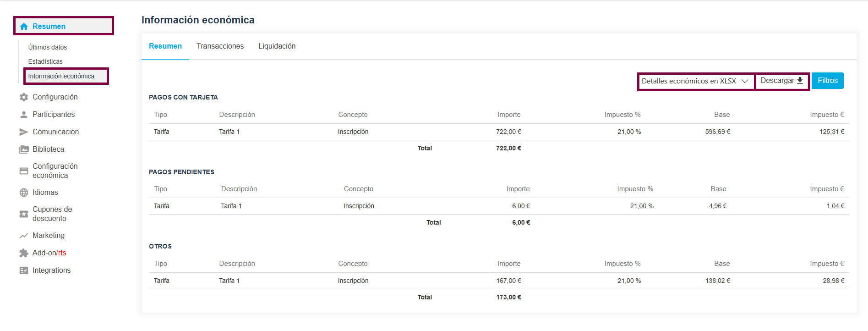Click the home icon beside Resumen
This screenshot has height=331, width=868.
tap(24, 27)
